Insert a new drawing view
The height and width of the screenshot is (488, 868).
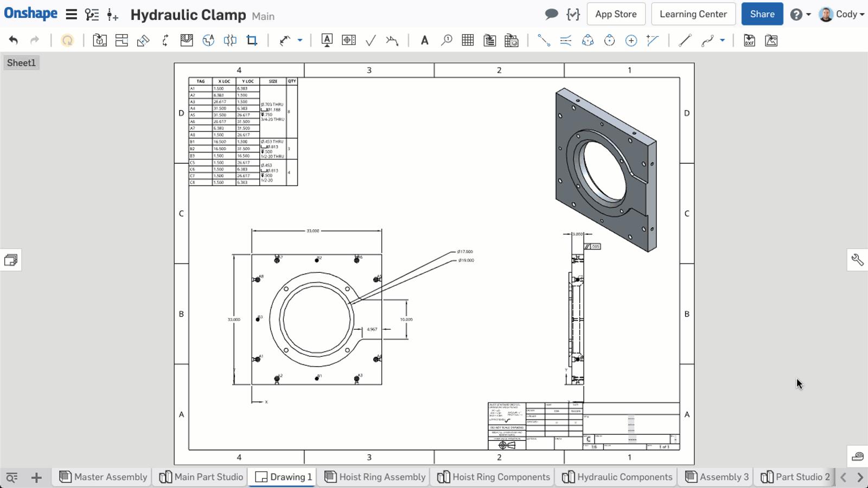(100, 40)
